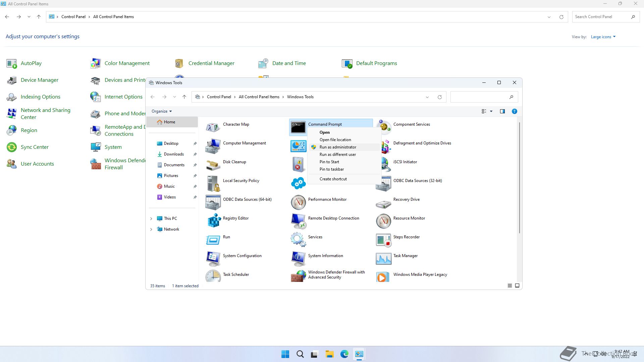644x362 pixels.
Task: Open recent locations dropdown in Windows Tools
Action: 174,97
